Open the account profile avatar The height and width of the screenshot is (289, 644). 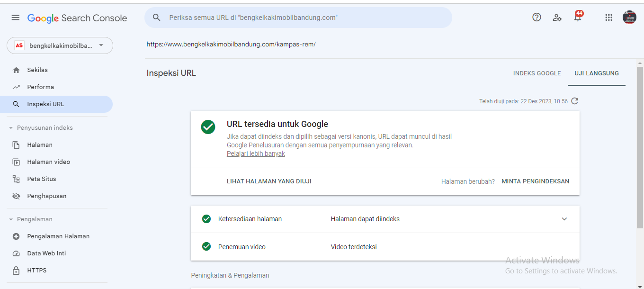tap(629, 18)
